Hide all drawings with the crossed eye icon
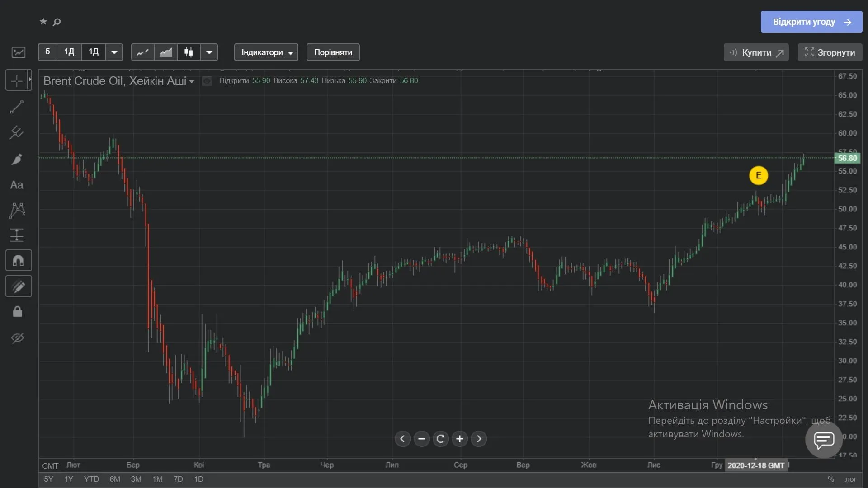868x488 pixels. 17,338
